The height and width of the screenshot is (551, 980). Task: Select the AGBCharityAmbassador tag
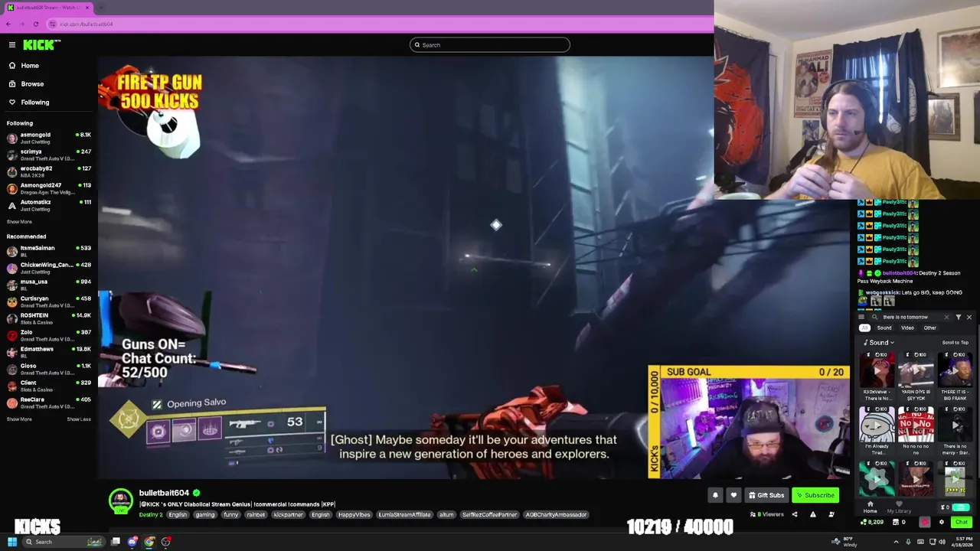(x=556, y=515)
